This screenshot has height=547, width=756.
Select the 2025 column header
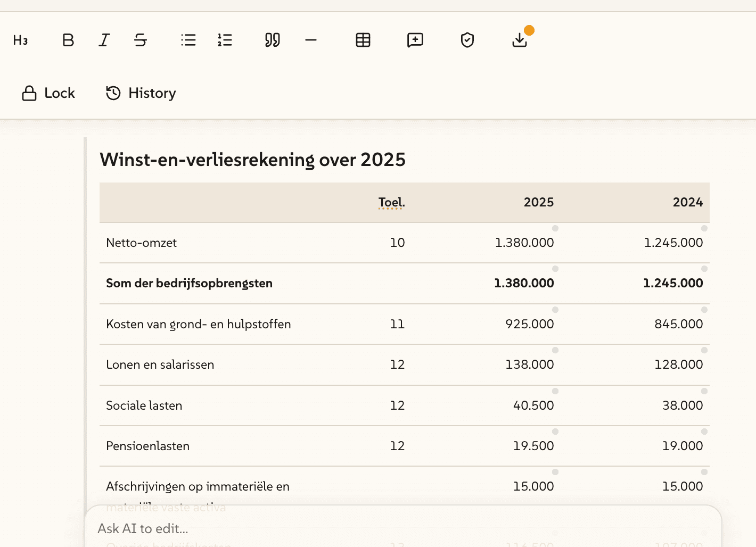pyautogui.click(x=538, y=202)
